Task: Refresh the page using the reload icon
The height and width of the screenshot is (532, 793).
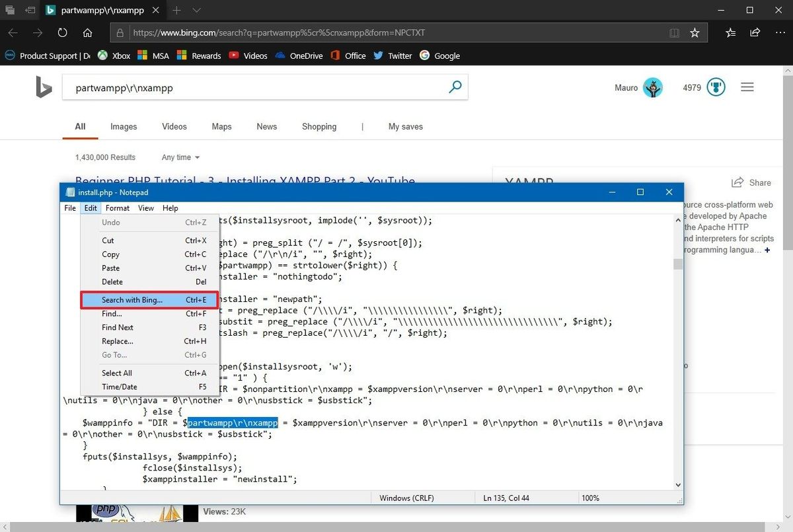Action: [x=62, y=32]
